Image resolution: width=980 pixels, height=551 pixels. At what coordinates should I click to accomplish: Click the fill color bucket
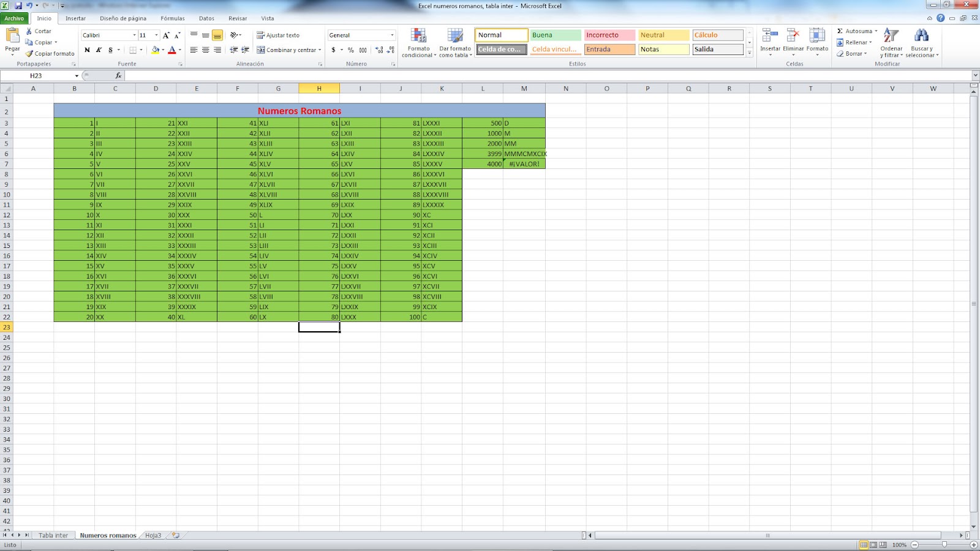pyautogui.click(x=155, y=50)
